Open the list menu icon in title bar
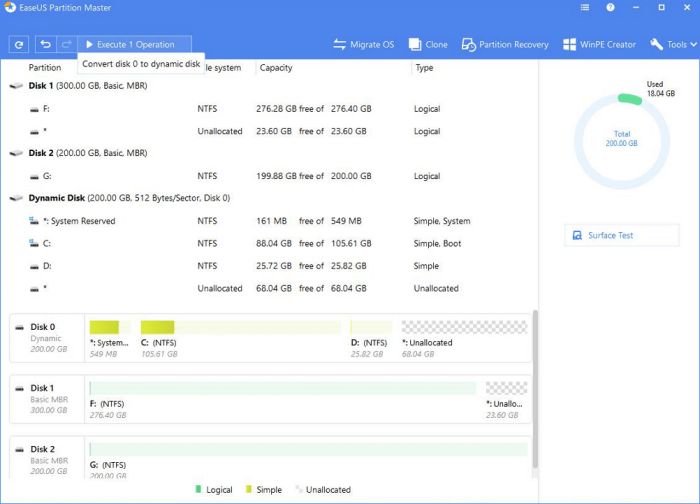 (x=587, y=10)
